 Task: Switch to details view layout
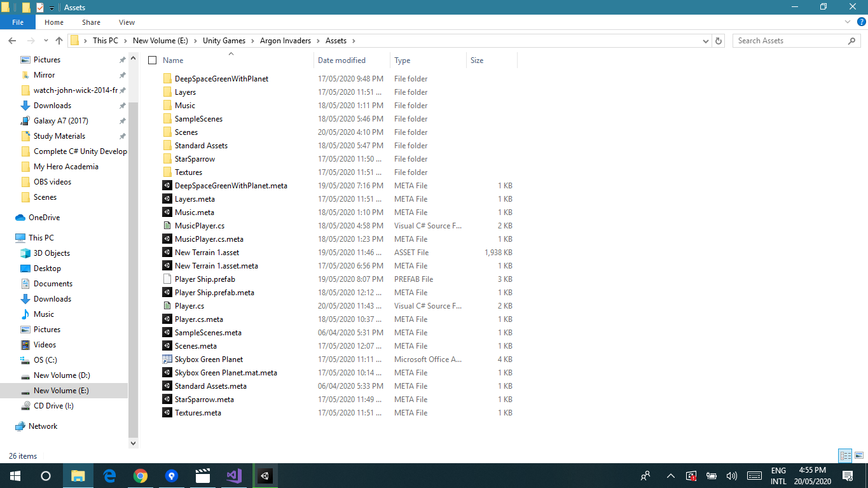tap(845, 456)
